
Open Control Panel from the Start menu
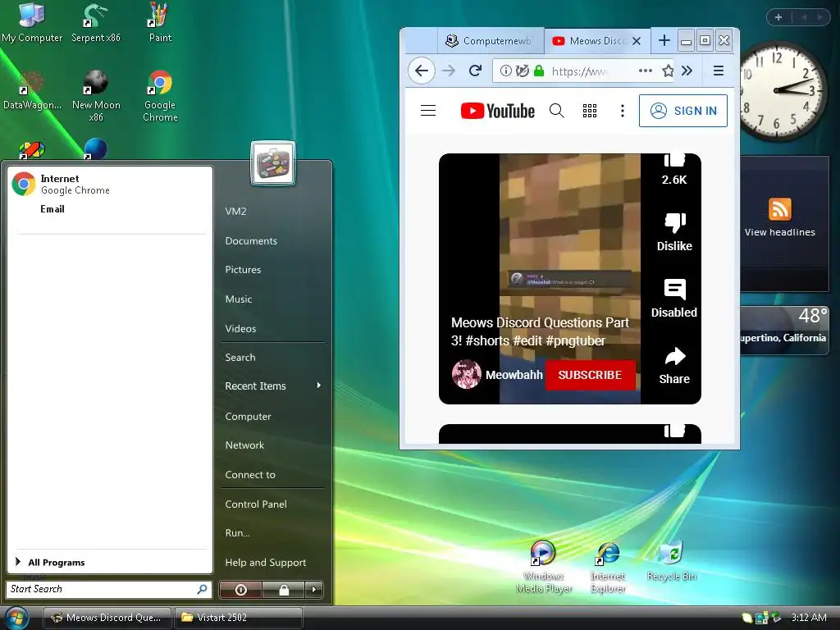(256, 504)
